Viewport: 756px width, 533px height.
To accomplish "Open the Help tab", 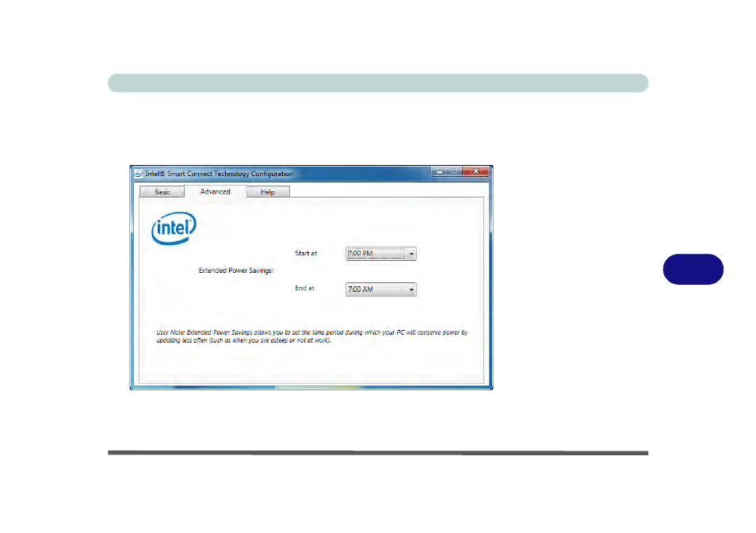I will (268, 192).
